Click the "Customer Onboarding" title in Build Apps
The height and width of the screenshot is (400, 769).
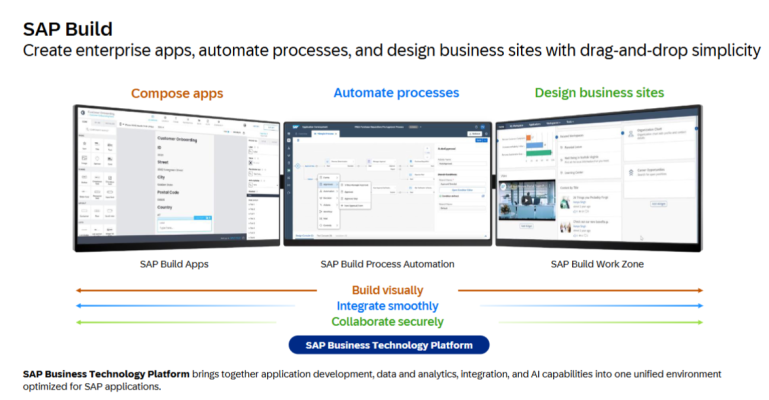click(x=177, y=139)
